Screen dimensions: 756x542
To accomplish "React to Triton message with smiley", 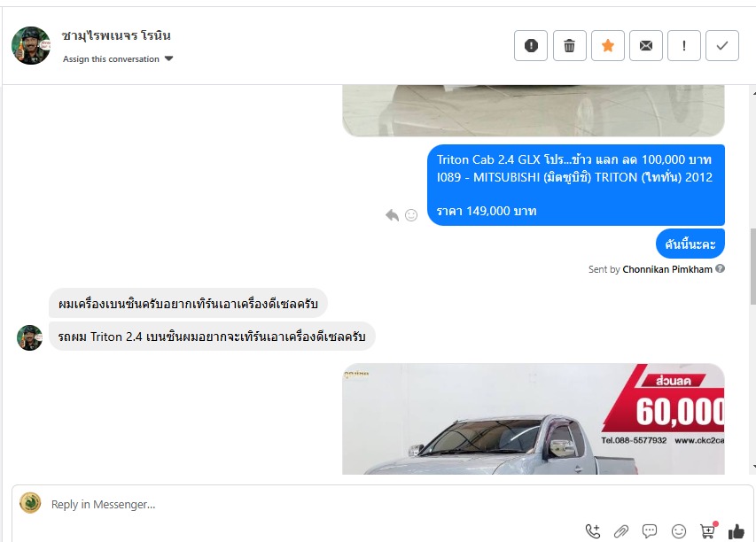I will point(411,215).
